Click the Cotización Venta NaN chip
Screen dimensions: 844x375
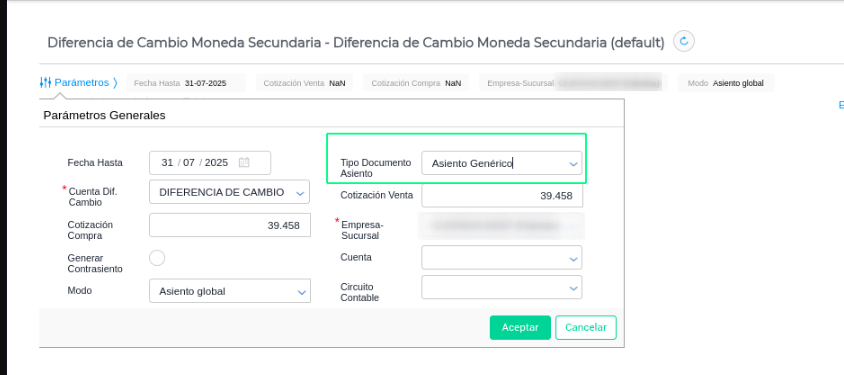[x=305, y=83]
